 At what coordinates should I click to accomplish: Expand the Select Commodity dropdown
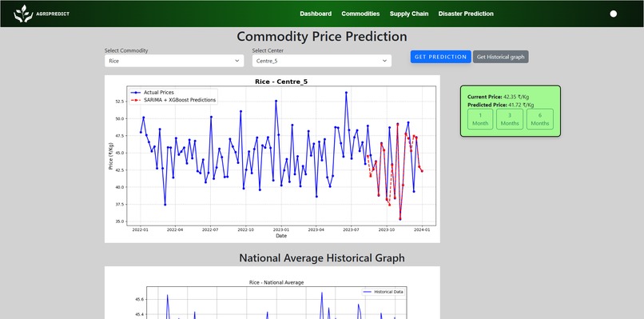(x=174, y=61)
